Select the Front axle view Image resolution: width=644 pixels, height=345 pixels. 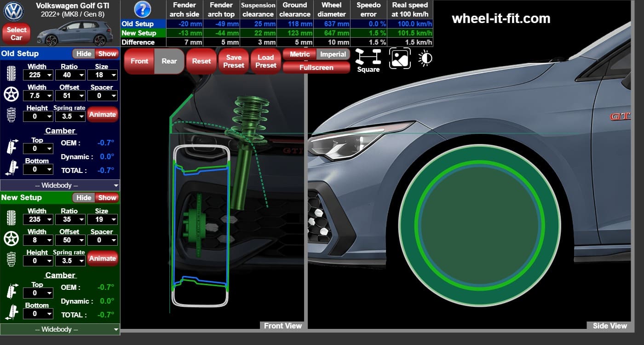pos(139,61)
